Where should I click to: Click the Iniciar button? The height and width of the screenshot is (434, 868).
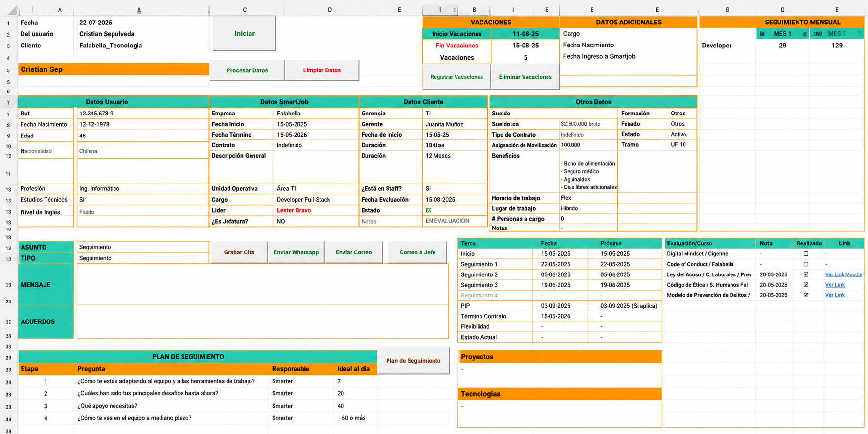point(245,33)
